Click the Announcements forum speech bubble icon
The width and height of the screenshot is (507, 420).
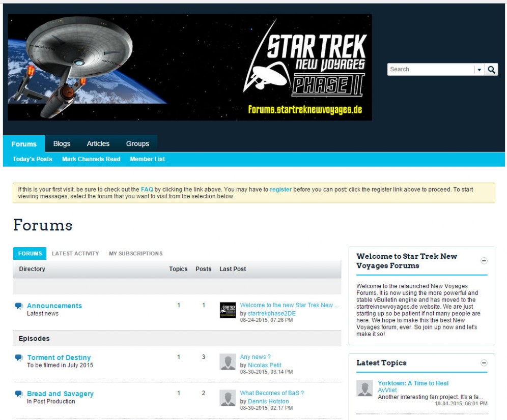pyautogui.click(x=19, y=306)
